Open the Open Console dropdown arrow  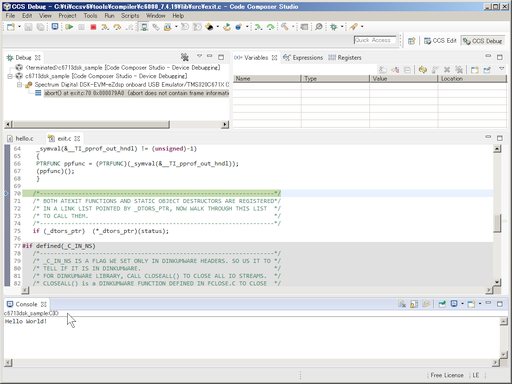point(480,304)
